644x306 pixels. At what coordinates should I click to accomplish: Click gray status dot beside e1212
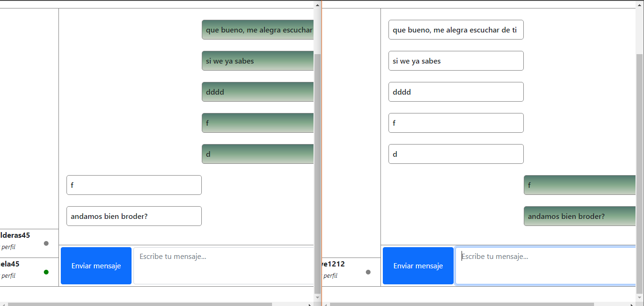(368, 272)
